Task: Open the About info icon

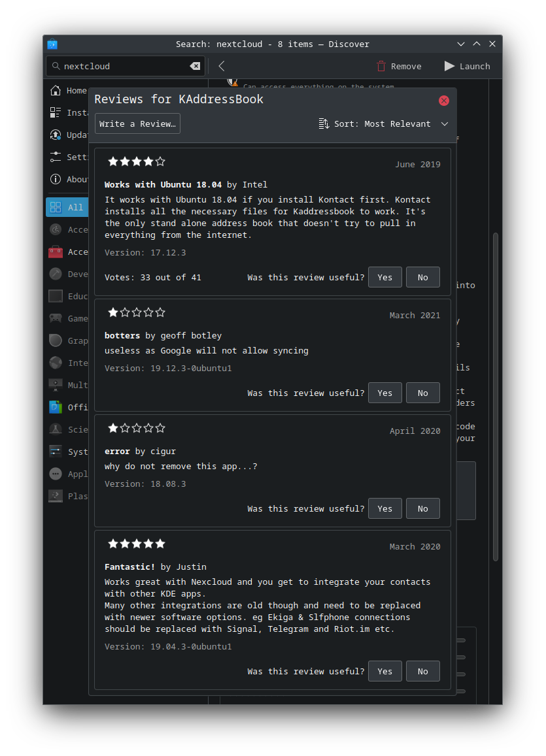Action: [56, 179]
